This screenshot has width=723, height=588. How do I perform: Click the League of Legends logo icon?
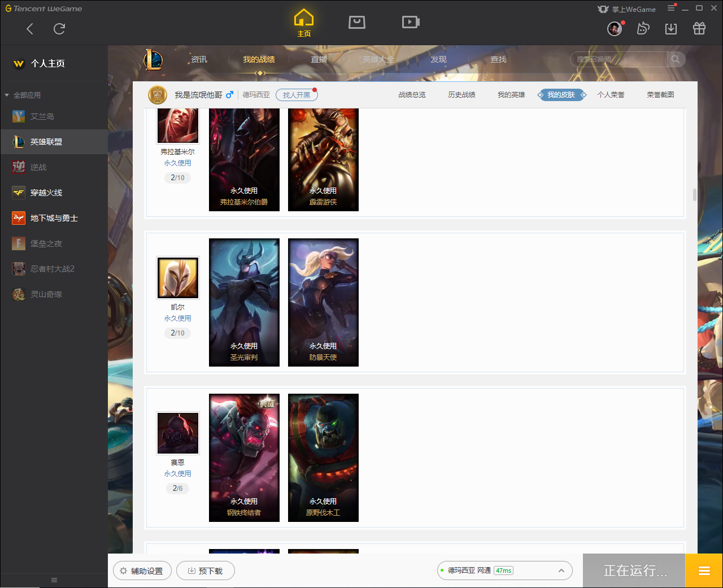[x=153, y=59]
